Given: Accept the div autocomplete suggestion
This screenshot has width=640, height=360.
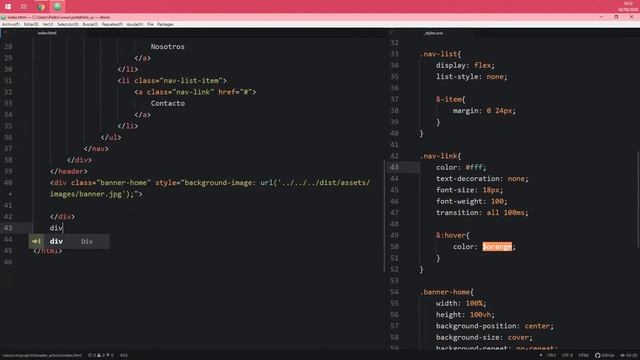Looking at the screenshot, I should click(x=69, y=241).
